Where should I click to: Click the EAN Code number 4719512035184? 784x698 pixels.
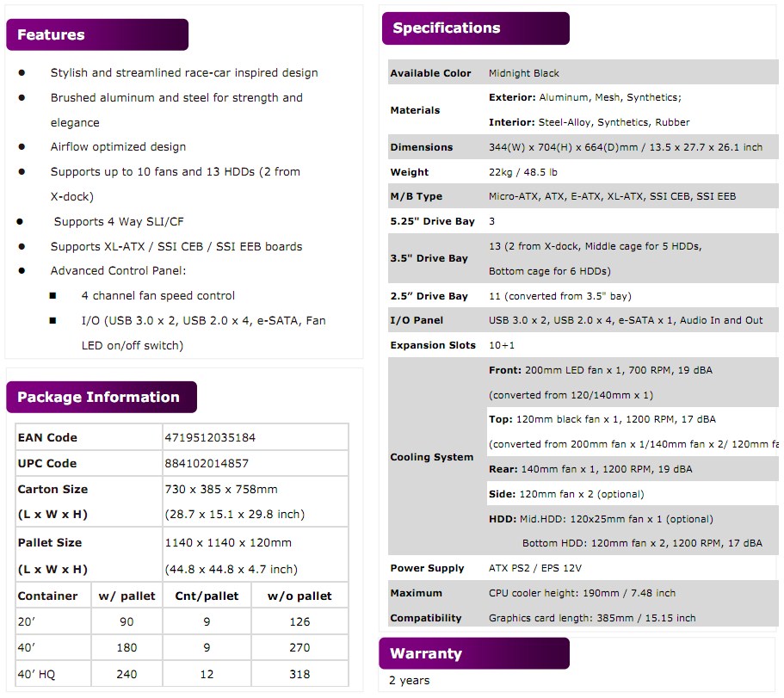[210, 437]
